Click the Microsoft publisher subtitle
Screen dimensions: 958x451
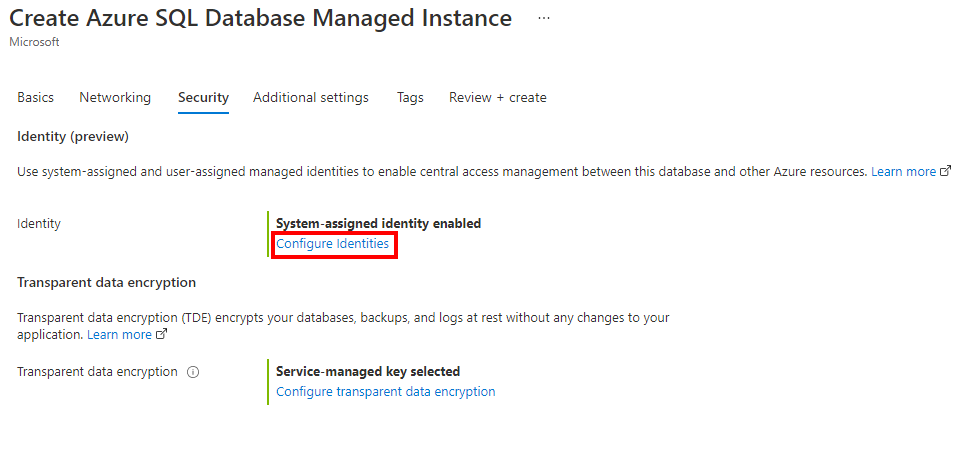(x=34, y=43)
